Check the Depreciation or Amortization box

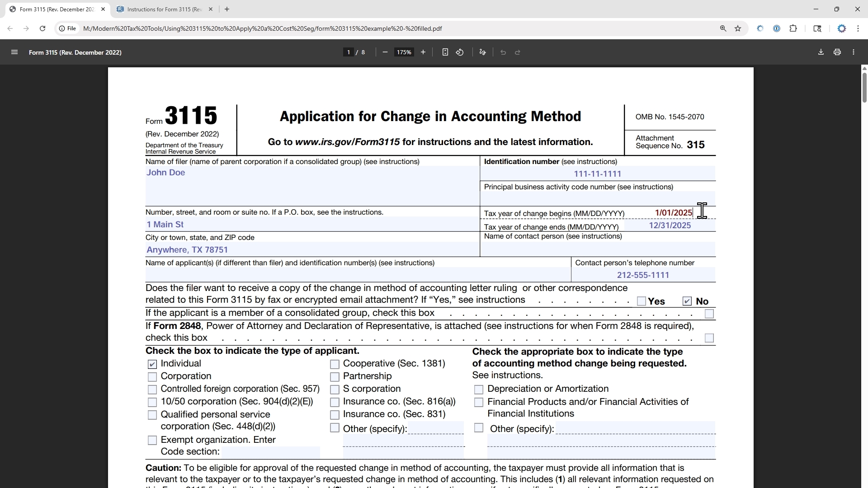tap(479, 389)
